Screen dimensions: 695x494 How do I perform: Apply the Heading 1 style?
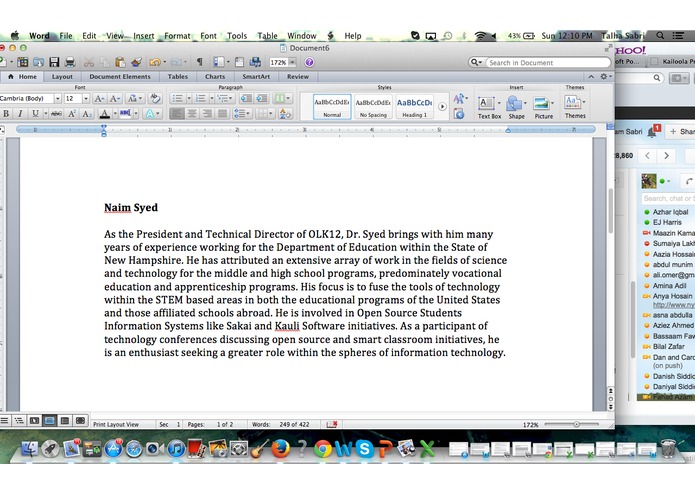tap(414, 107)
